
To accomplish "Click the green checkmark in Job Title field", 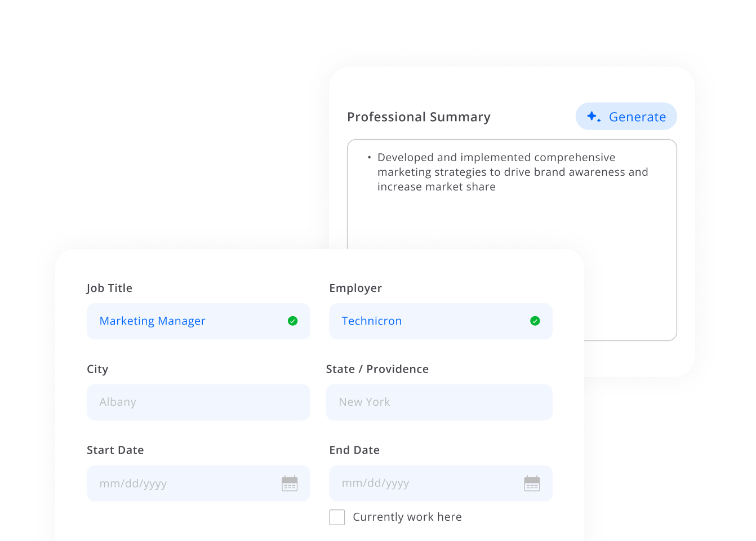I will (x=292, y=321).
